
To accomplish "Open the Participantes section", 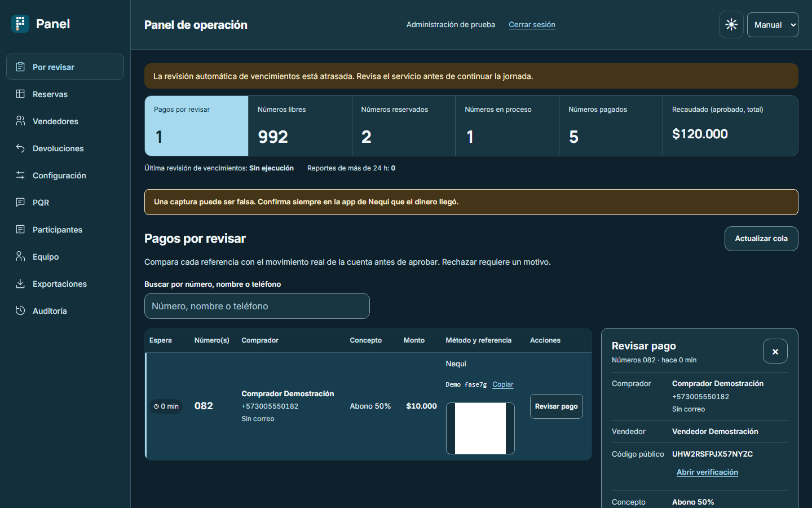I will [x=65, y=229].
